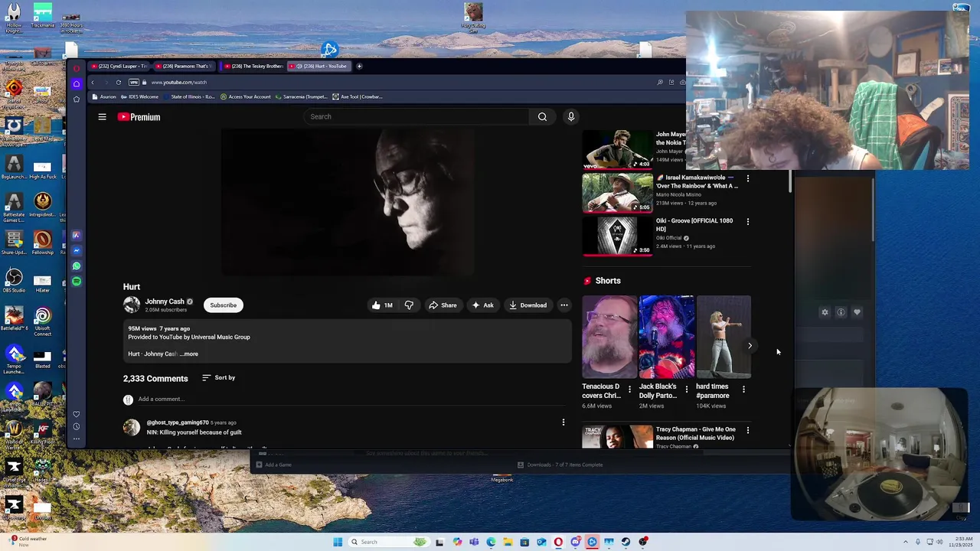Click the search magnifier button on YouTube

[x=542, y=116]
